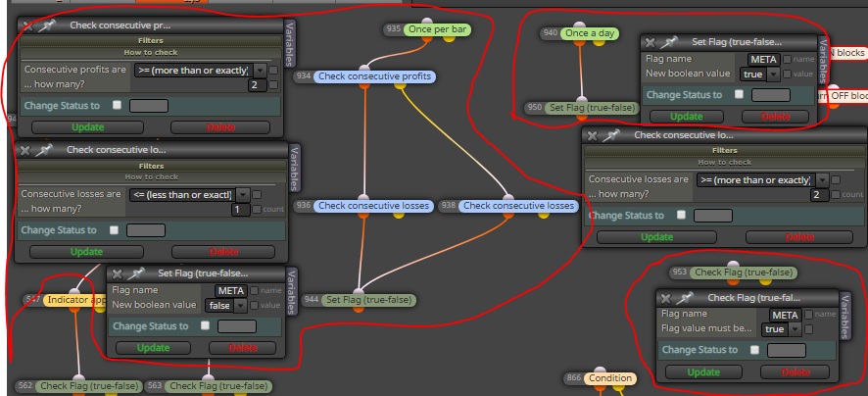Tick the name checkbox in true Set Flag panel

[788, 59]
